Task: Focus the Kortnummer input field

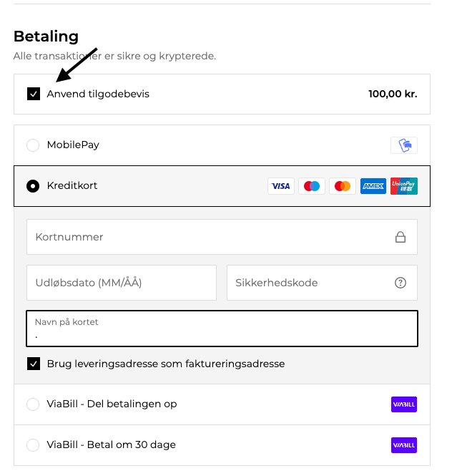Action: click(207, 237)
